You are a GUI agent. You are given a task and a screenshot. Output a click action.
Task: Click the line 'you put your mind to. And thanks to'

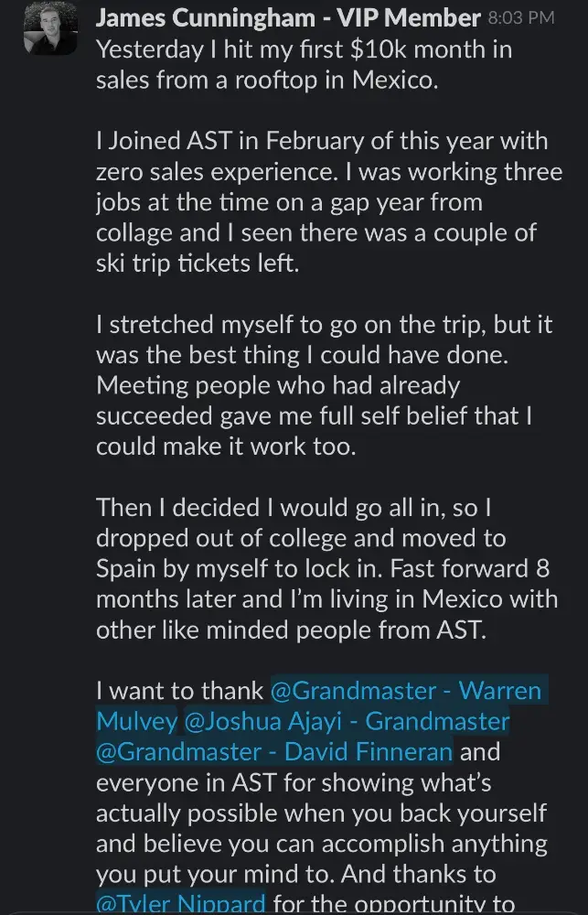pos(295,874)
